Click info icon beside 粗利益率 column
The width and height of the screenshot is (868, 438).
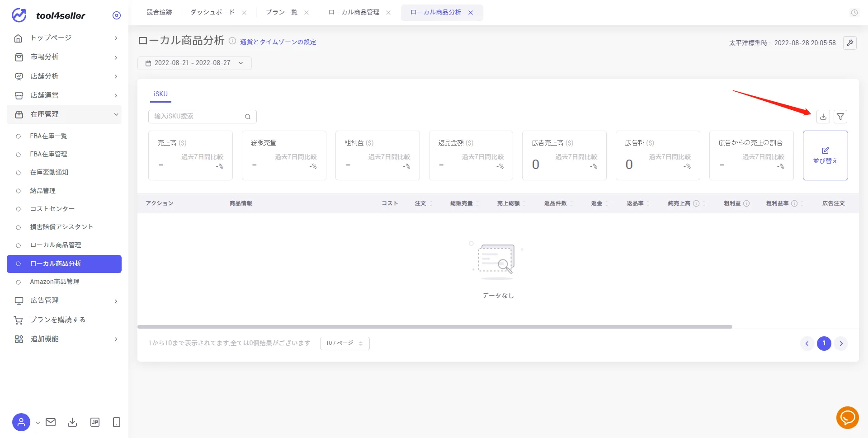point(794,203)
